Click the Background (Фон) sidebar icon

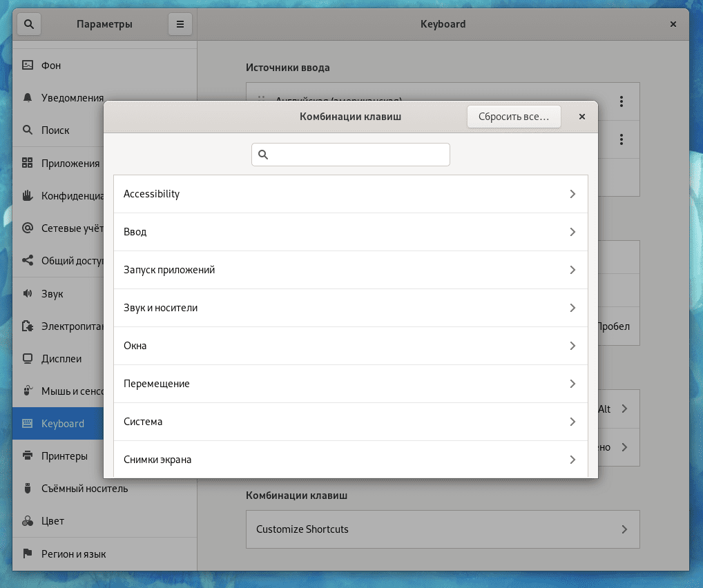pyautogui.click(x=28, y=66)
